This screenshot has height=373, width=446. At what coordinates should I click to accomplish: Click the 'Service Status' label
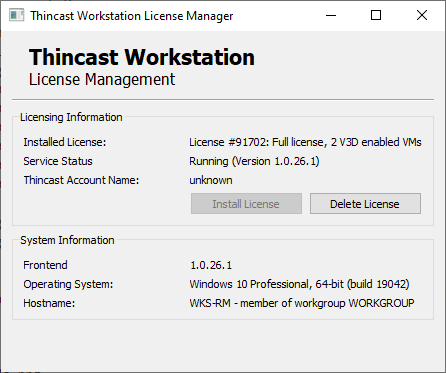point(58,161)
